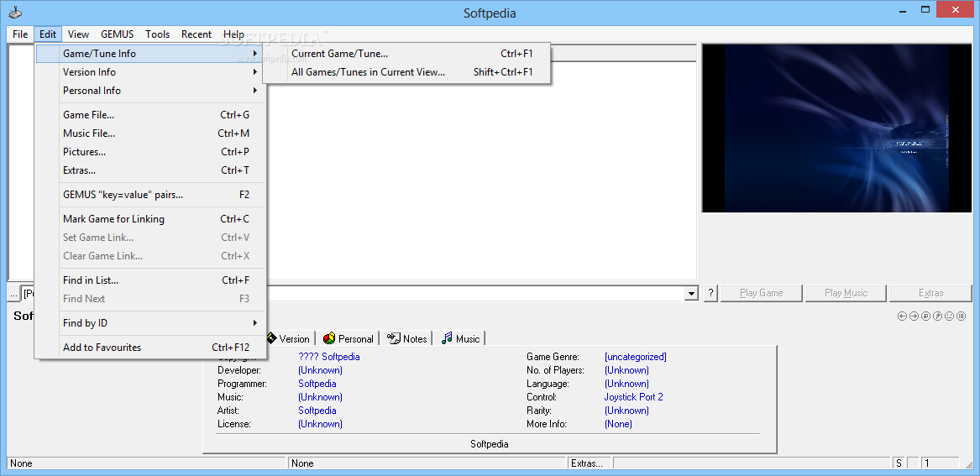The image size is (980, 476).
Task: Open the File menu
Action: [x=20, y=34]
